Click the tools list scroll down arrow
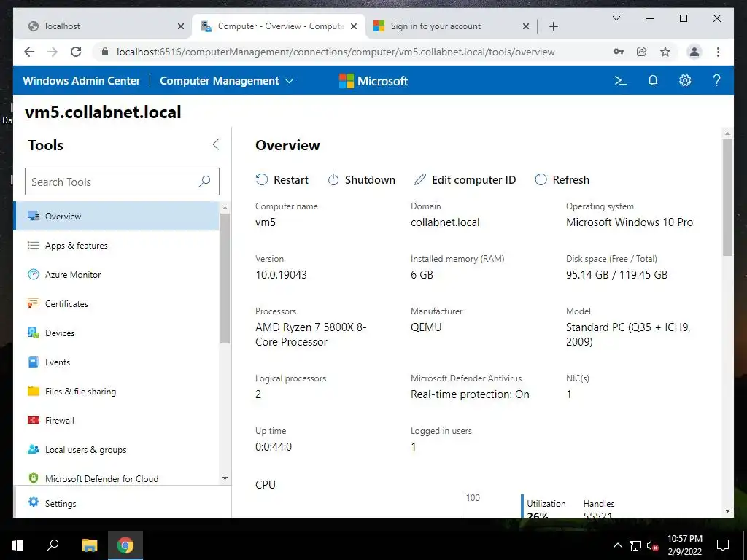The width and height of the screenshot is (747, 560). (x=225, y=478)
